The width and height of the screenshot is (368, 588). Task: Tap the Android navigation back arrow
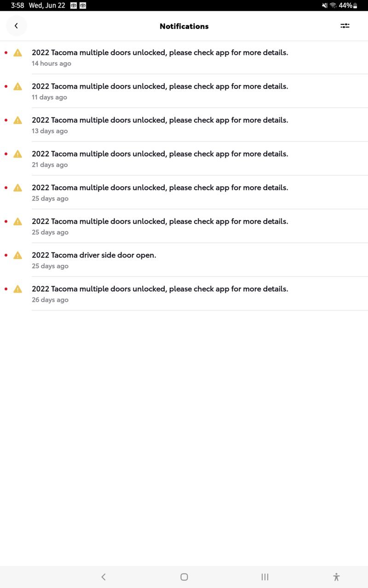tap(103, 577)
